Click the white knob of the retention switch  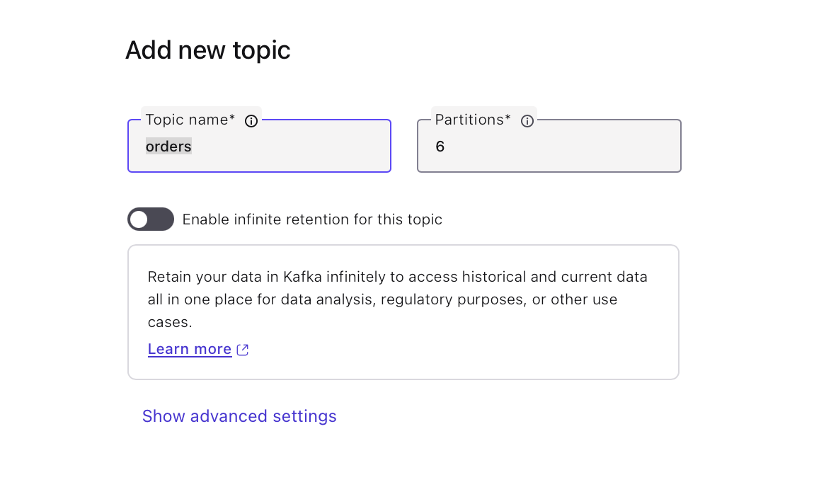click(139, 219)
